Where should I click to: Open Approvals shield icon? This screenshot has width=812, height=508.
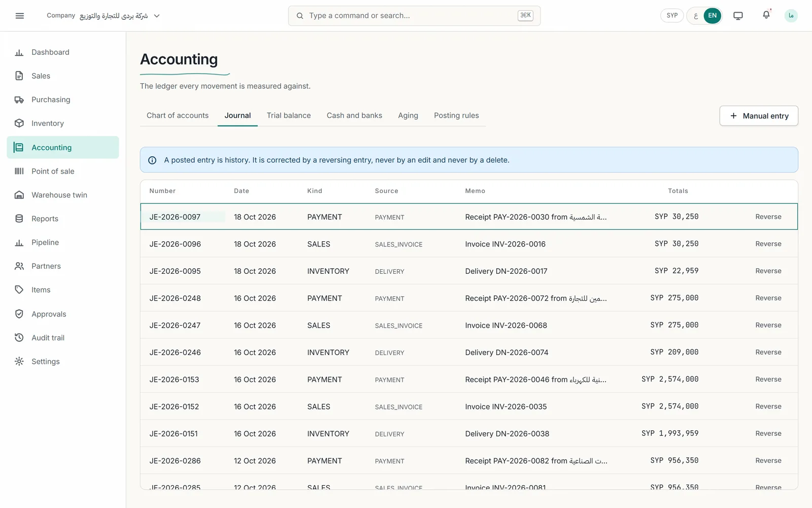pyautogui.click(x=19, y=314)
